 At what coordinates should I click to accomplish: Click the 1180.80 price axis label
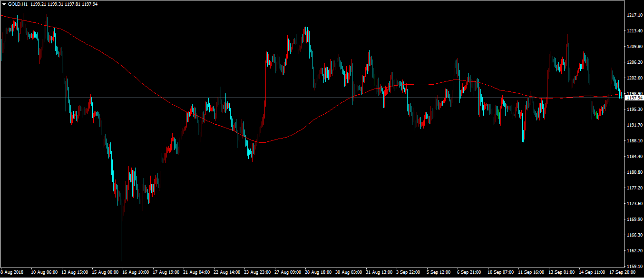pos(634,172)
